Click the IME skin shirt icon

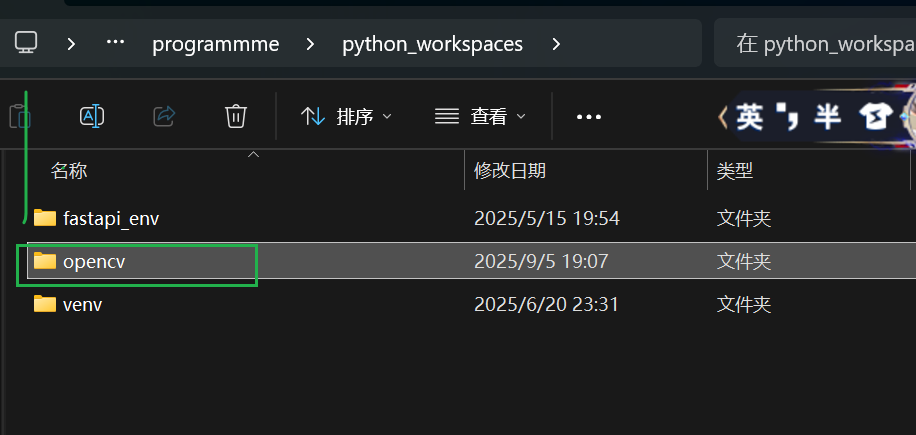coord(874,117)
